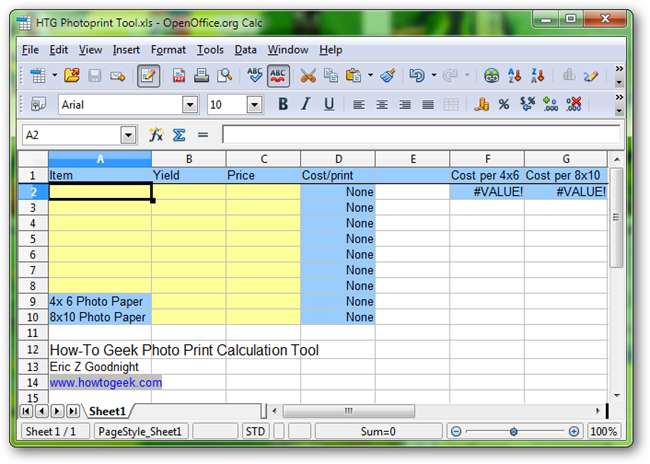The height and width of the screenshot is (464, 650).
Task: Open the Format menu
Action: click(168, 49)
